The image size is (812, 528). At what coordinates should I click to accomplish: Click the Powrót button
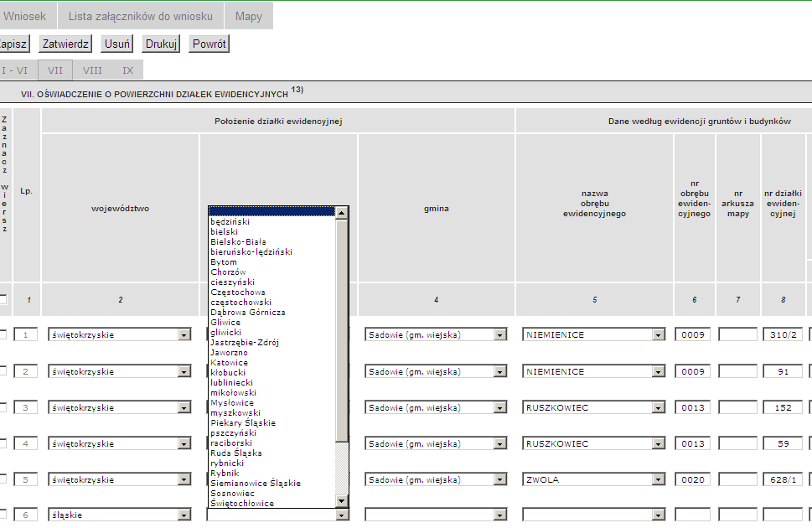(x=209, y=44)
